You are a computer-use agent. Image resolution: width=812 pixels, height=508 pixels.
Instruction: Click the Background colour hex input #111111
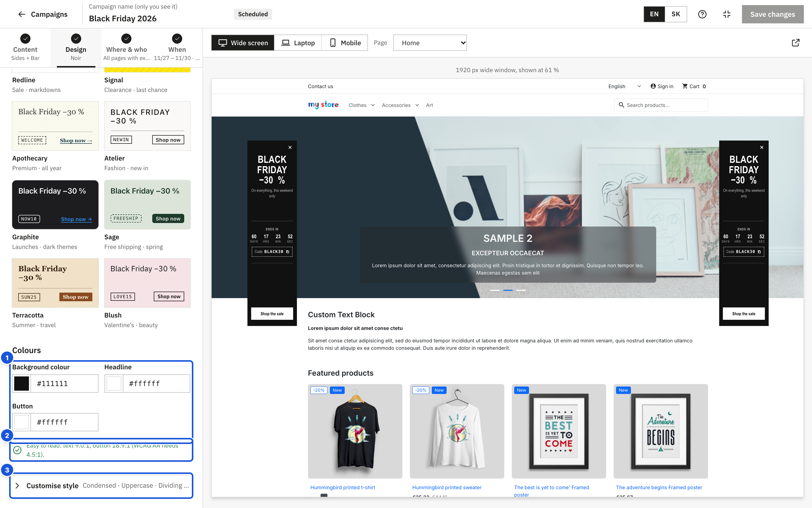pos(64,383)
